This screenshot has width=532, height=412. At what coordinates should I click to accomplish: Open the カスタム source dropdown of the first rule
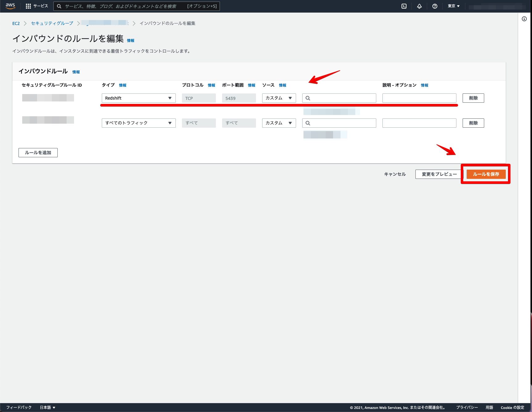[278, 98]
